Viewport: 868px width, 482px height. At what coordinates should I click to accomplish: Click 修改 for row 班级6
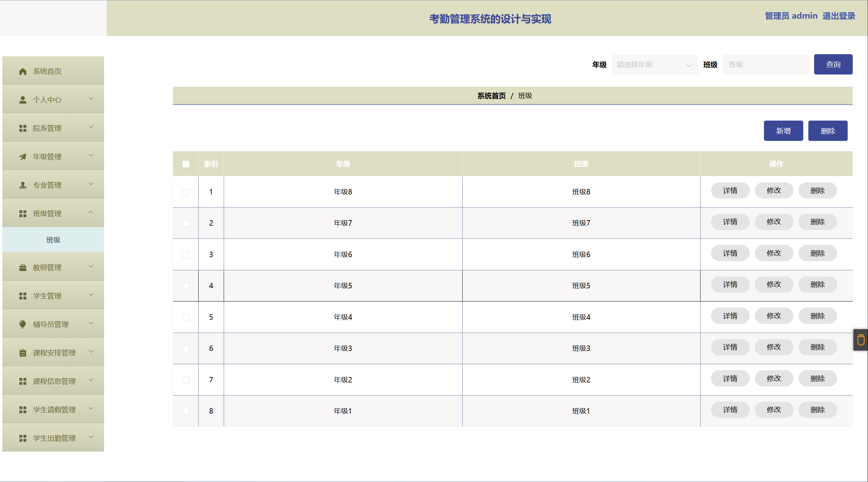tap(773, 253)
